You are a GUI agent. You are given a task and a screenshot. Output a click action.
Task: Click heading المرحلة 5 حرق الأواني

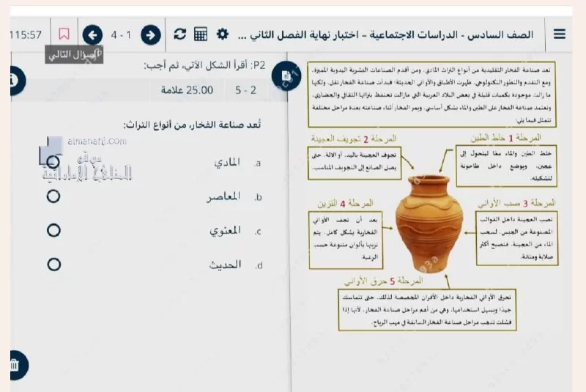pos(383,281)
